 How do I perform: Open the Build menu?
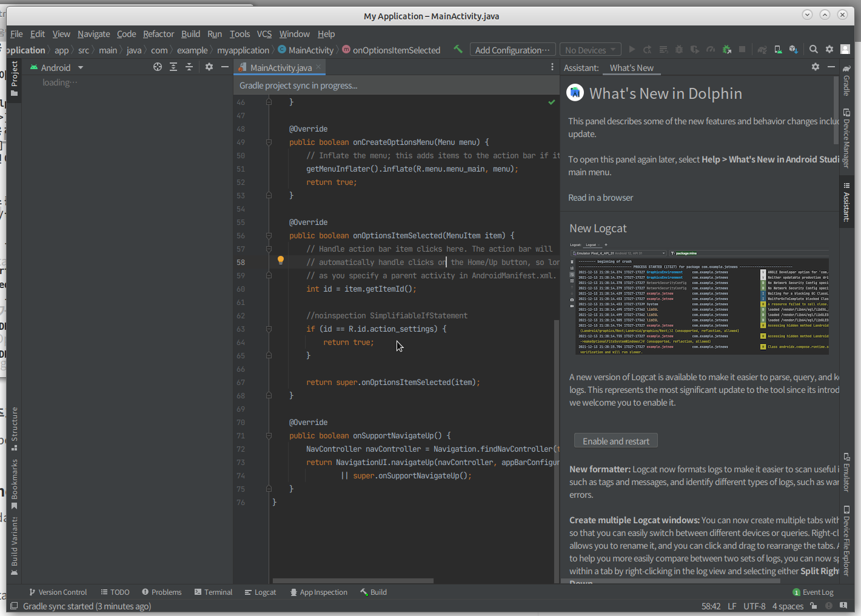click(x=190, y=34)
